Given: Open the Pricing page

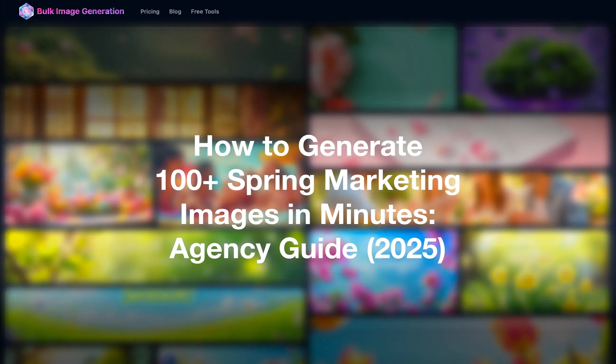Looking at the screenshot, I should click(x=150, y=12).
